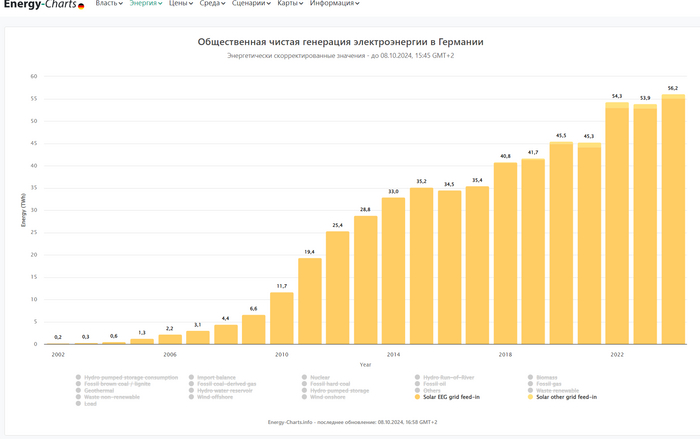Viewport: 700px width, 439px height.
Task: Open the Власть dropdown menu
Action: (x=109, y=3)
